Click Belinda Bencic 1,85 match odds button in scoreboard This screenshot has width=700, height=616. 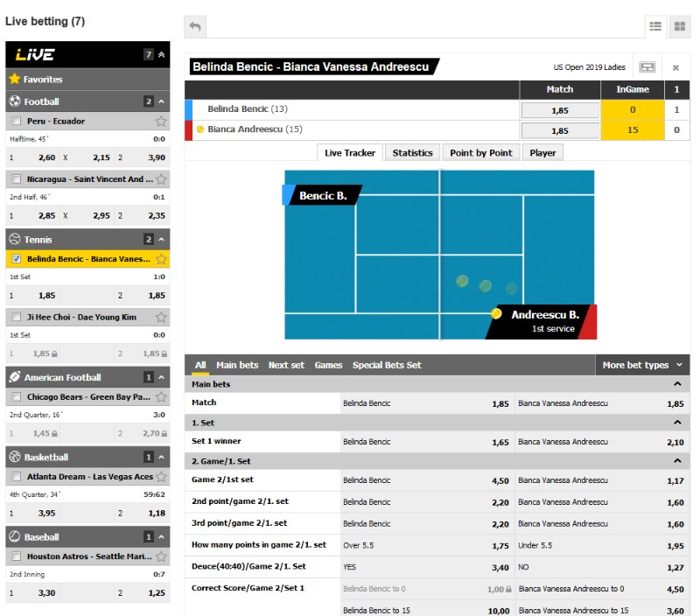pos(560,110)
